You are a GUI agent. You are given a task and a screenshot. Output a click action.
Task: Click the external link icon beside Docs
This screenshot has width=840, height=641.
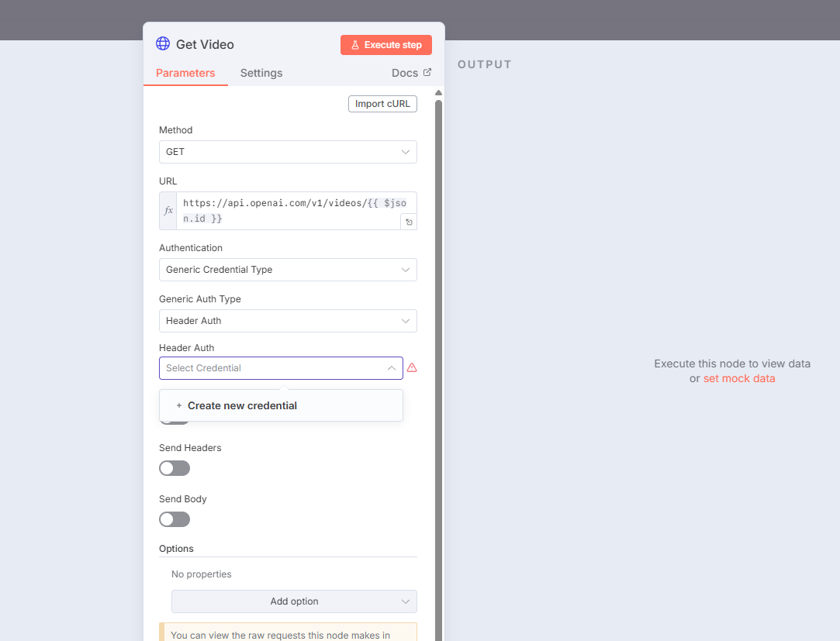coord(427,72)
